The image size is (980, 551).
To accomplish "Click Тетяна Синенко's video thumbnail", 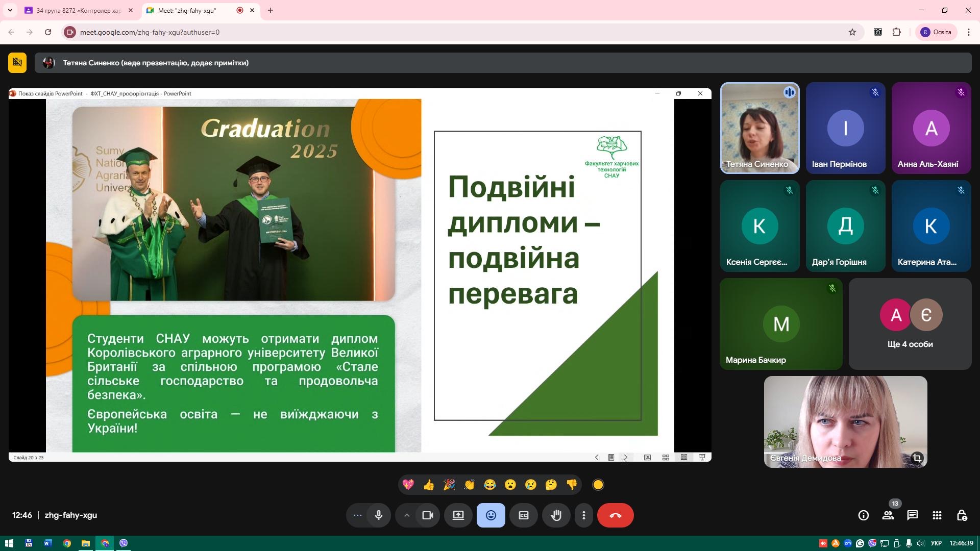I will 759,128.
